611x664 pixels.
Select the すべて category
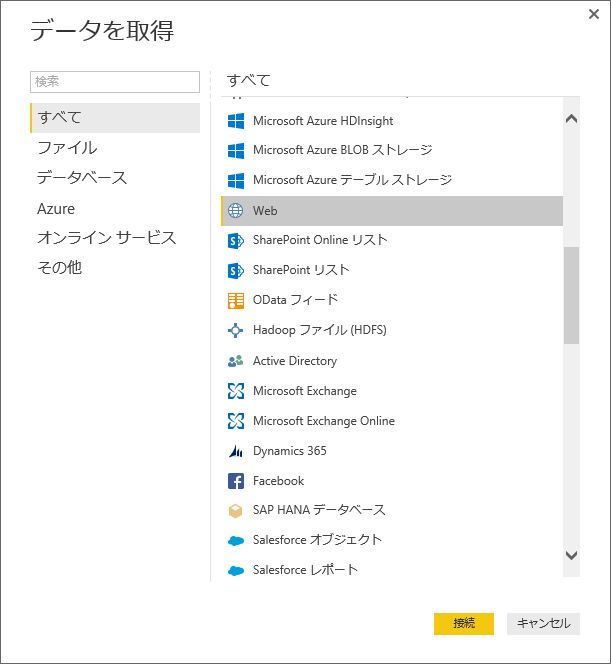[x=115, y=118]
